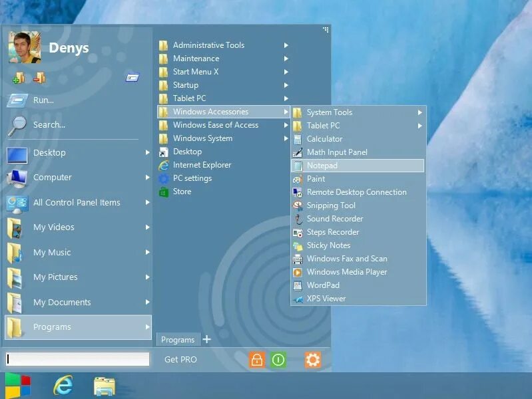Image resolution: width=532 pixels, height=399 pixels.
Task: Click the orange lock icon
Action: tap(257, 360)
